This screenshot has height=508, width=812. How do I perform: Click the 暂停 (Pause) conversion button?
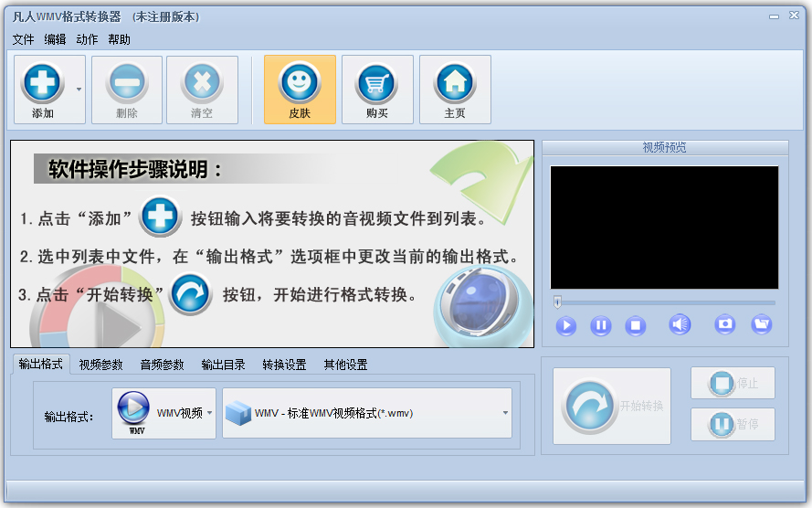(x=733, y=424)
